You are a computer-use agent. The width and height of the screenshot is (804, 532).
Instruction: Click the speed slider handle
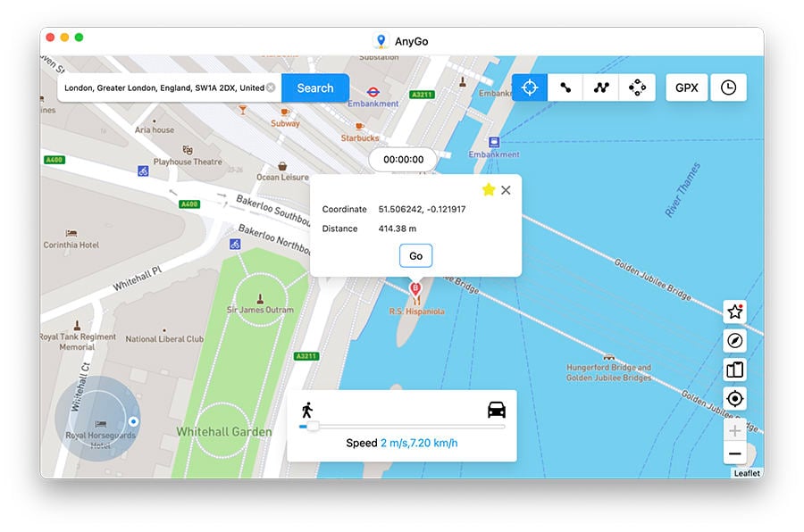(313, 427)
